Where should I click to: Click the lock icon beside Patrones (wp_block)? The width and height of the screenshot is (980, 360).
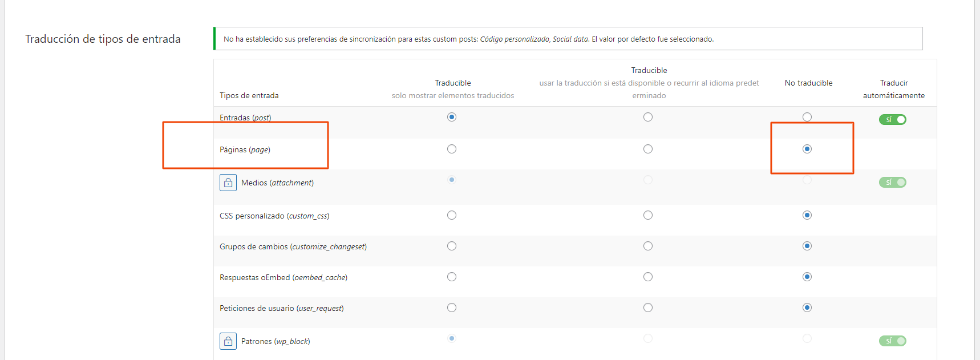click(228, 341)
